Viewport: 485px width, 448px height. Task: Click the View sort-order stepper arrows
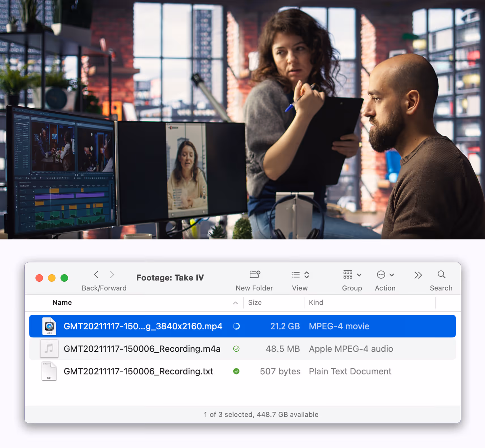click(307, 274)
